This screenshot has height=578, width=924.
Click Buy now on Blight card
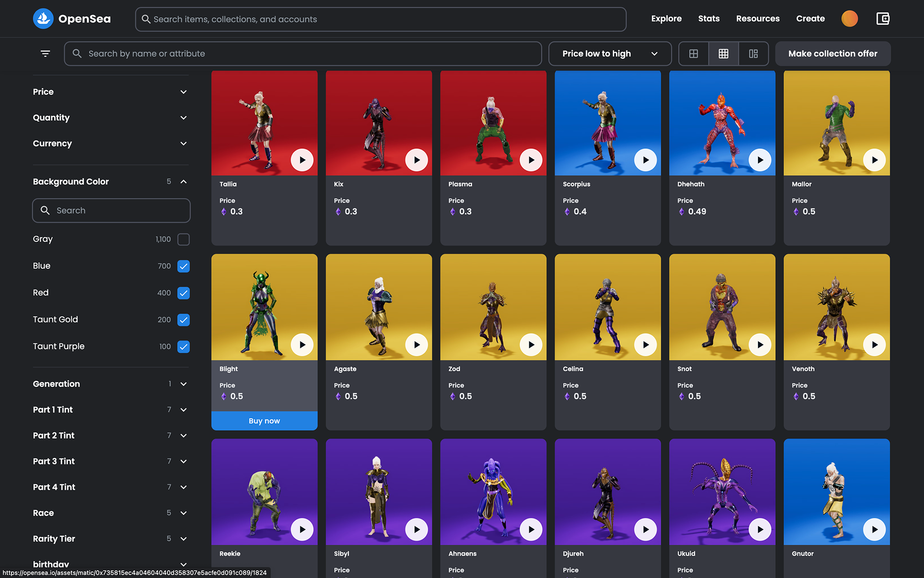[264, 421]
